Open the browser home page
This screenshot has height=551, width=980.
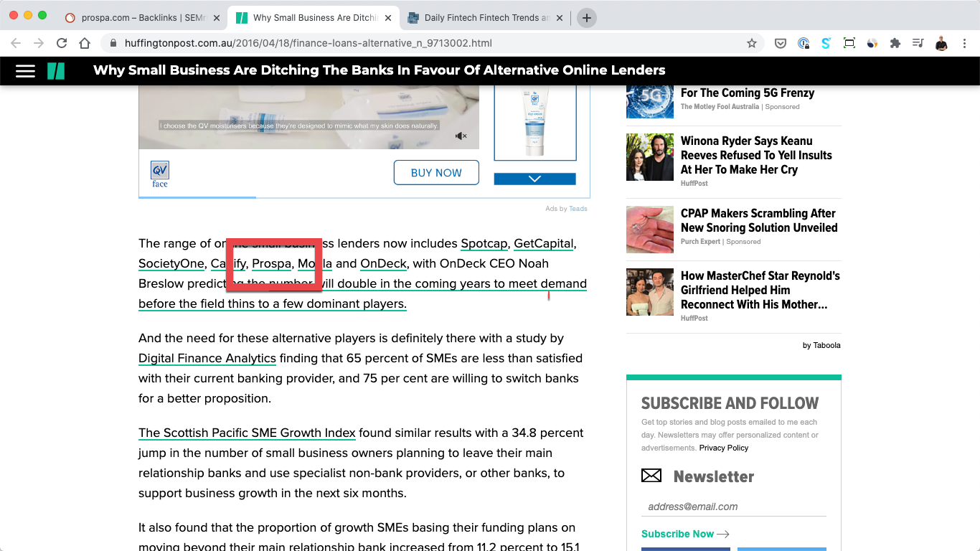(85, 43)
